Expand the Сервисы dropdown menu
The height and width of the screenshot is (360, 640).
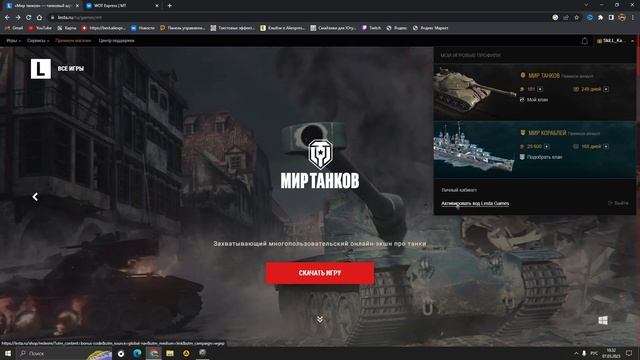click(38, 41)
